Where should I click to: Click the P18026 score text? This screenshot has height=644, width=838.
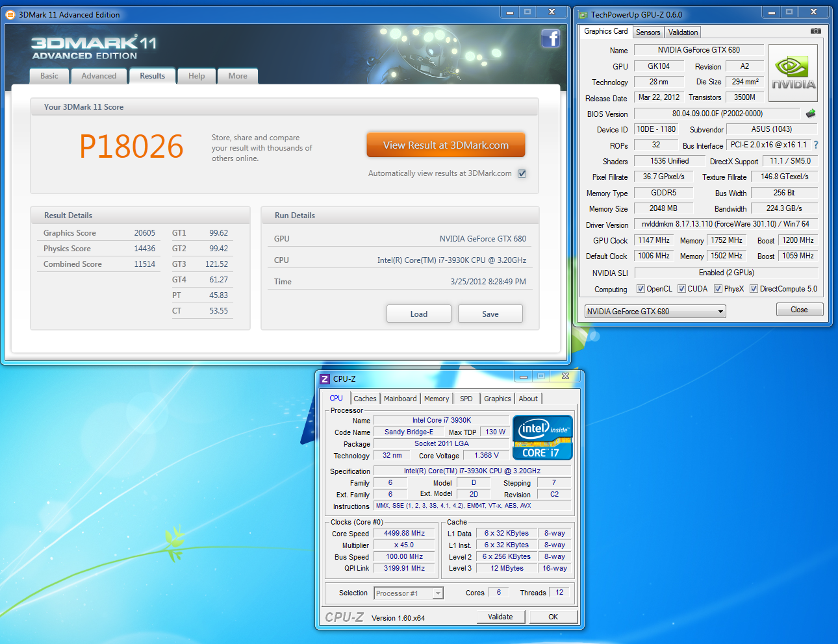[x=131, y=146]
